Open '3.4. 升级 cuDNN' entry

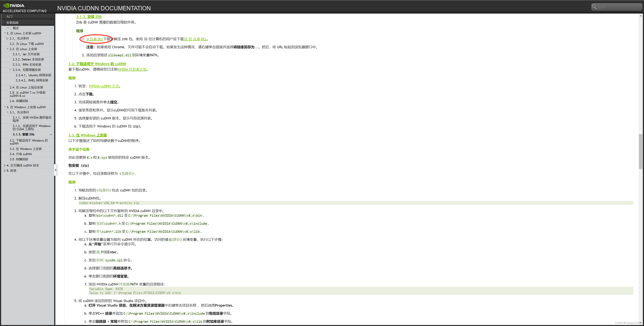[20, 154]
